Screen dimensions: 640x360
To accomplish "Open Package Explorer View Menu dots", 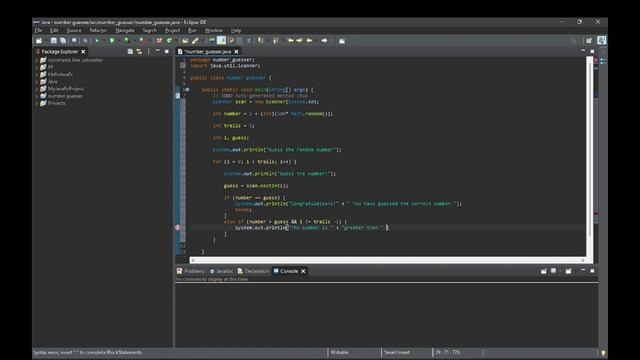I will point(149,51).
